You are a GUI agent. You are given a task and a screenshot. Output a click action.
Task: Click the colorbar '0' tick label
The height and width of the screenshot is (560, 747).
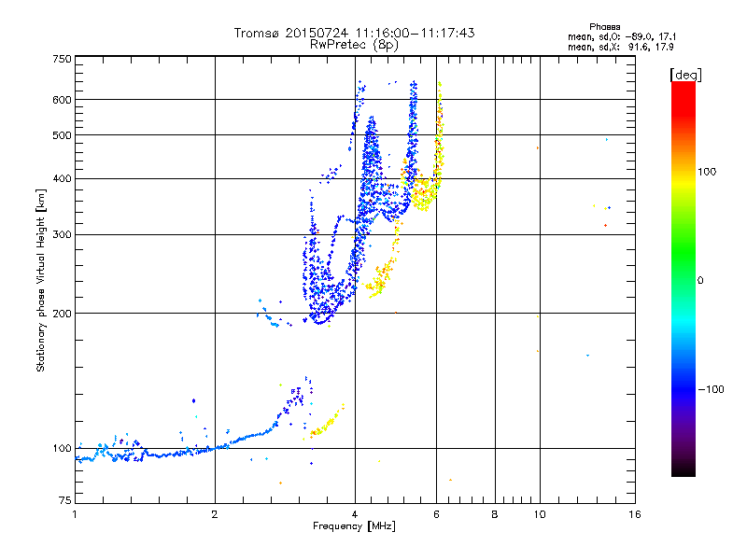[700, 281]
